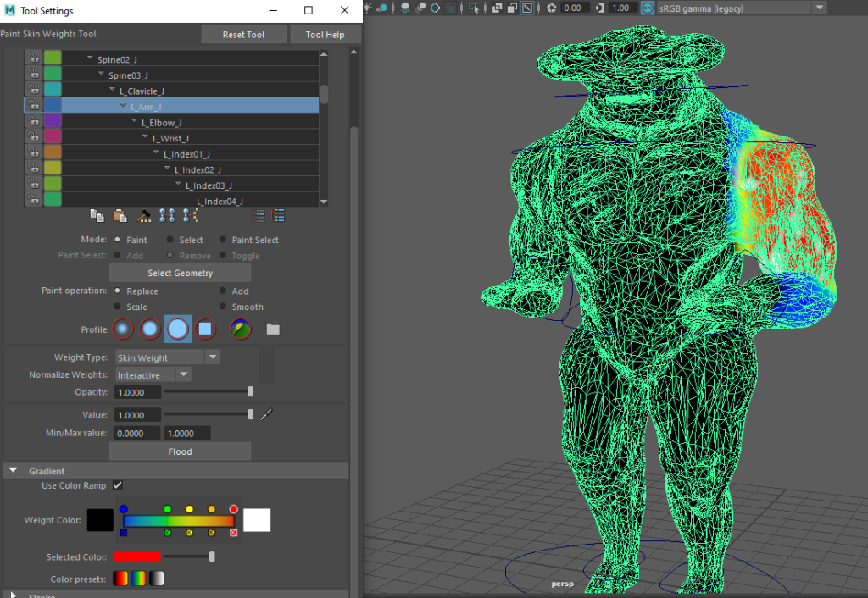Toggle the lock icon for L_Elbow_J
868x598 pixels.
[33, 122]
